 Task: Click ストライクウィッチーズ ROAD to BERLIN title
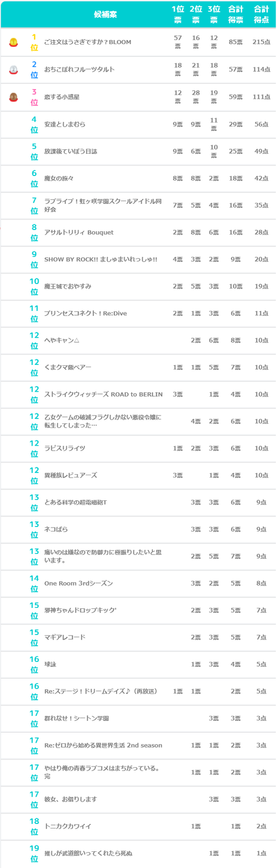103,394
